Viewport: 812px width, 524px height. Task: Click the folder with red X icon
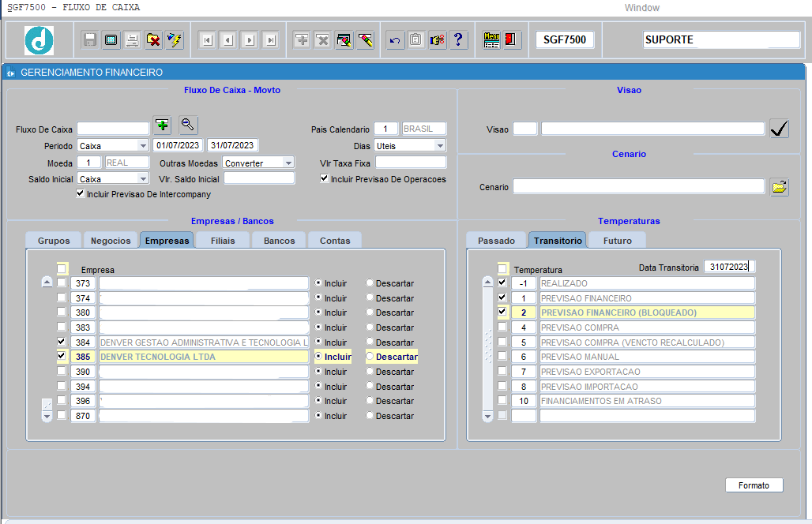click(153, 39)
